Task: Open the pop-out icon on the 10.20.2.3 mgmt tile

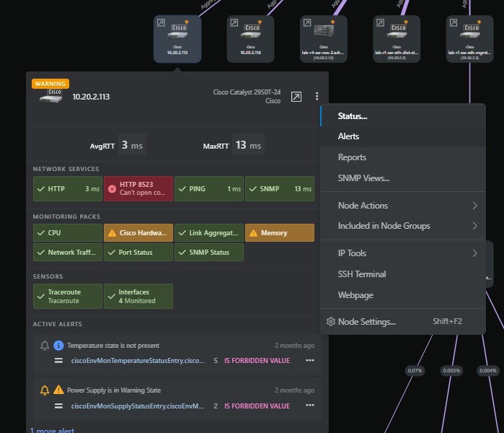Action: point(454,22)
